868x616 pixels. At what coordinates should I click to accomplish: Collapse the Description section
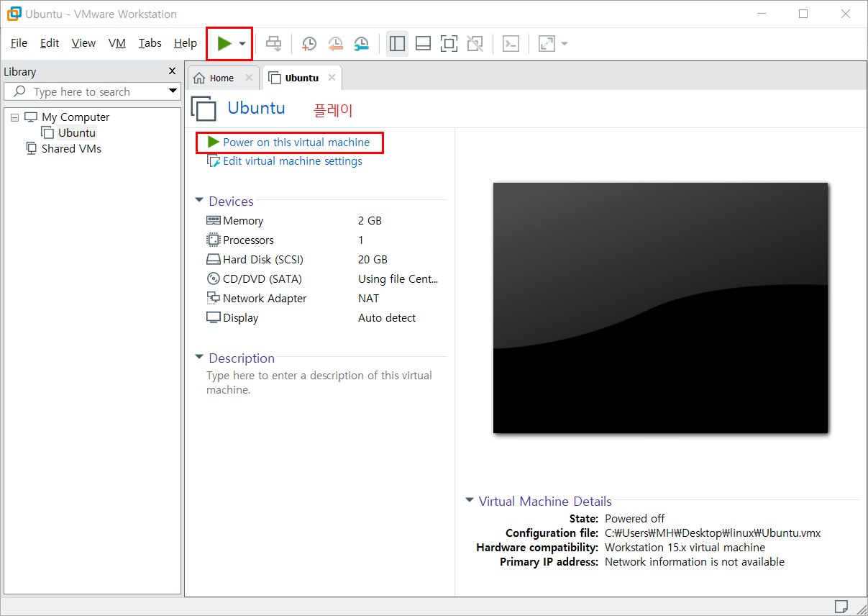tap(199, 358)
